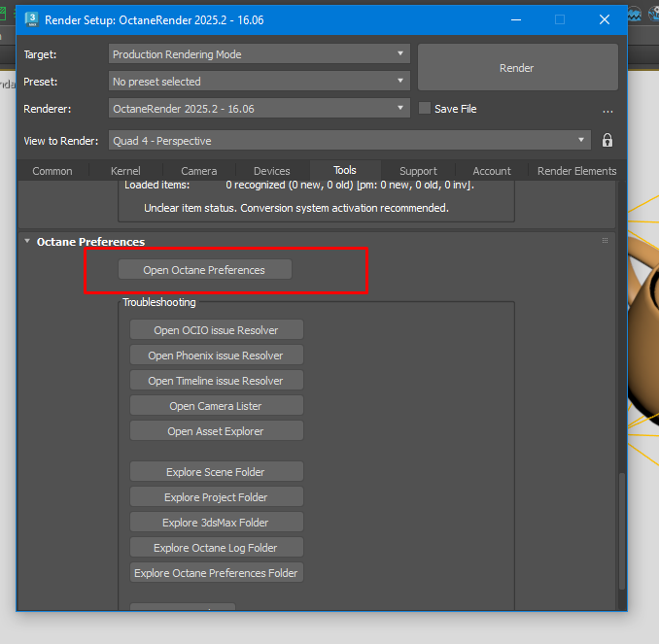
Task: Minimize the Render Setup window
Action: pos(516,19)
